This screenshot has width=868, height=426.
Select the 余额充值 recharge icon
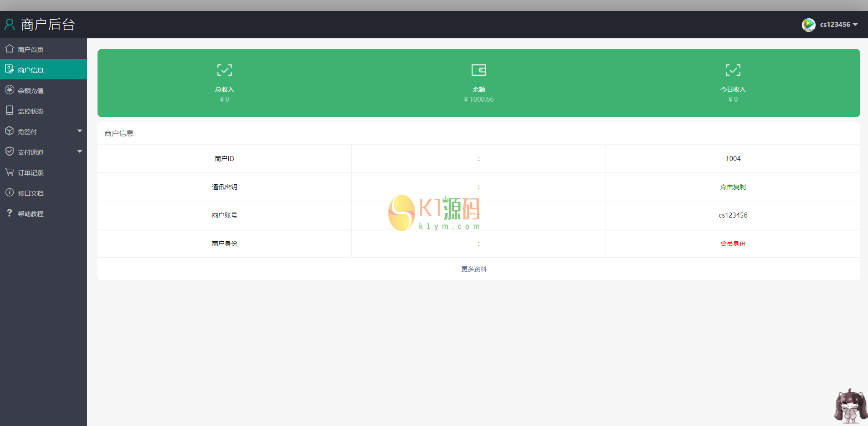[9, 90]
